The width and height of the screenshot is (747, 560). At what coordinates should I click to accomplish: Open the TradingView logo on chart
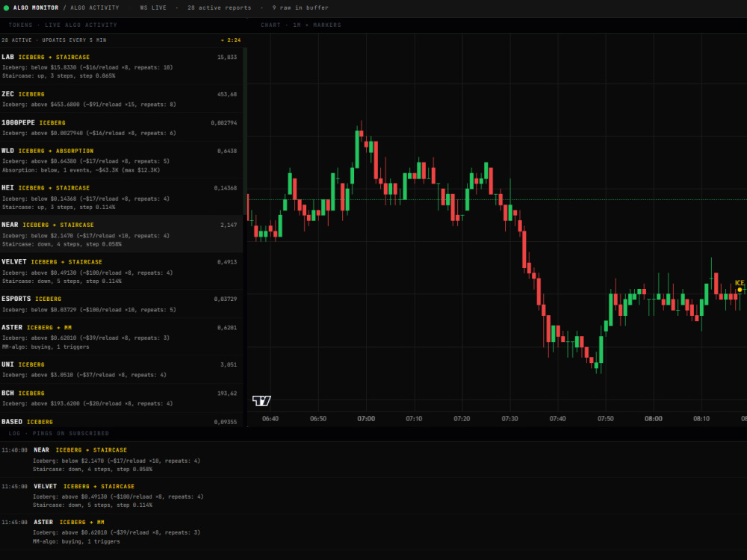[x=261, y=401]
